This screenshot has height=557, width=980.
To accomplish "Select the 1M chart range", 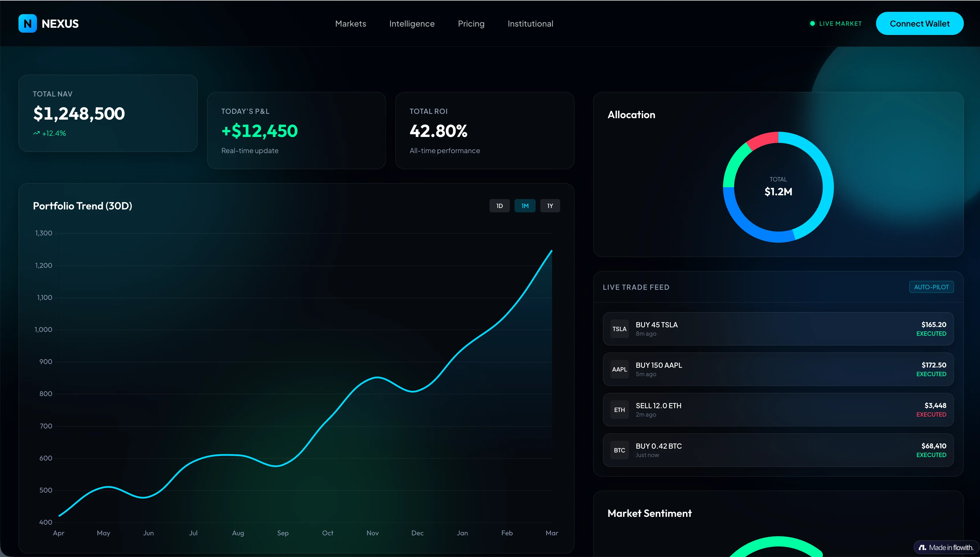I will point(525,206).
